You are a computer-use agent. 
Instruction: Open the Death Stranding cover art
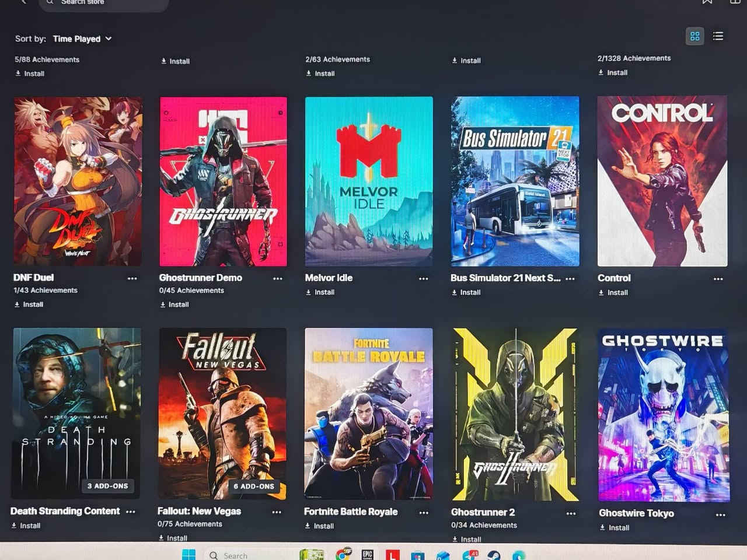(76, 413)
